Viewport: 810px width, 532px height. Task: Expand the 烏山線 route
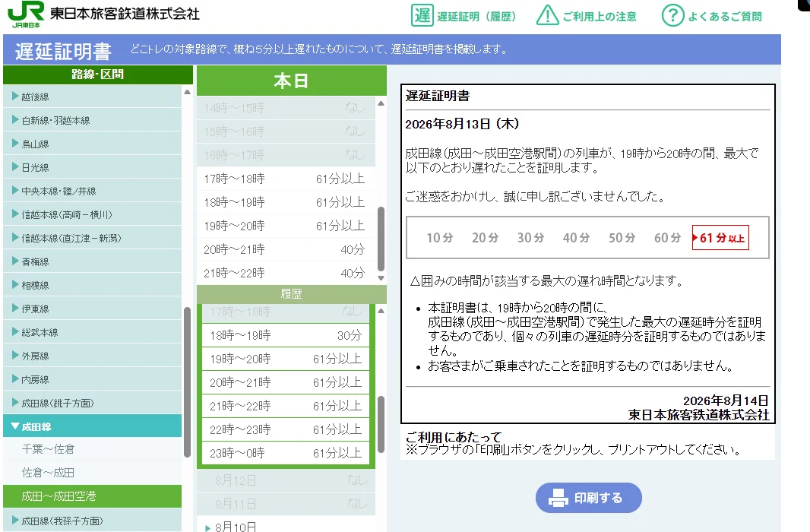point(93,144)
